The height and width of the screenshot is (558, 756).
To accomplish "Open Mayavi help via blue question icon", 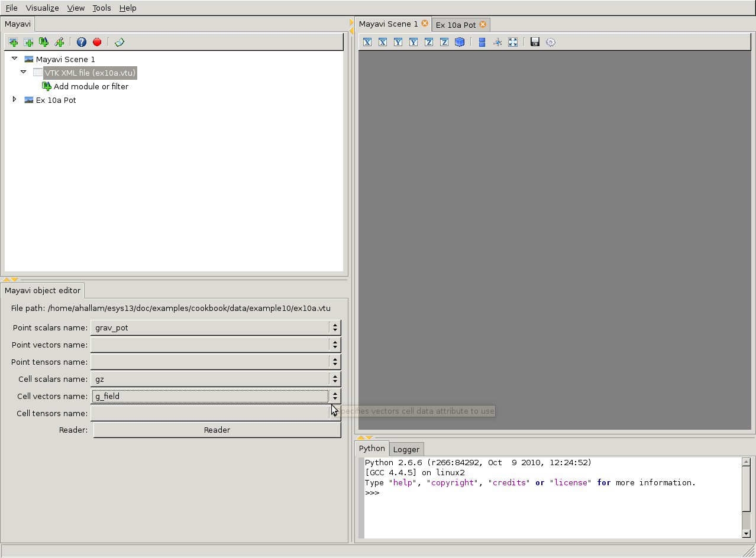I will click(82, 42).
